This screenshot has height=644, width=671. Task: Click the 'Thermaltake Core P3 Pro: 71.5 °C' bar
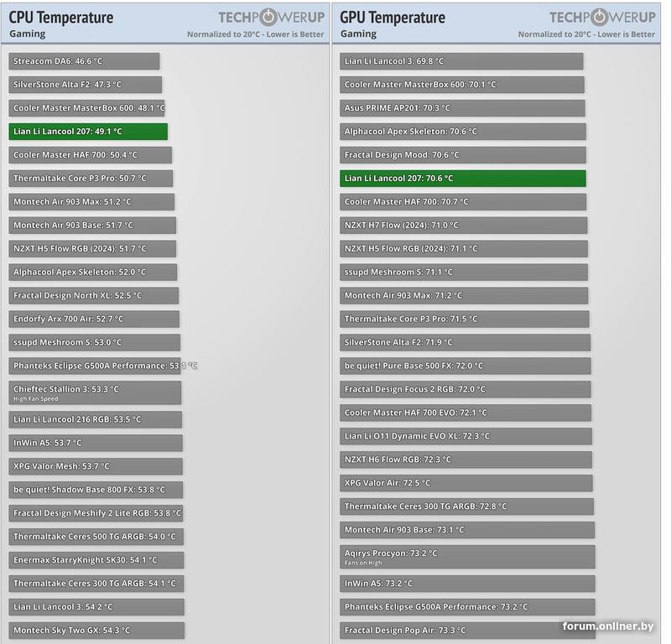coord(465,319)
